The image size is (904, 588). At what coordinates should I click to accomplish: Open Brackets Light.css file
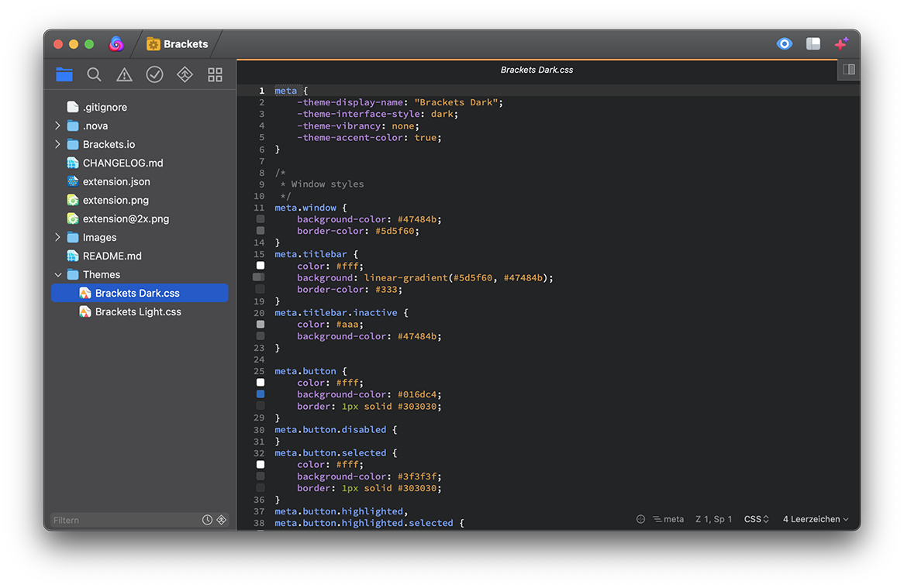pyautogui.click(x=140, y=311)
